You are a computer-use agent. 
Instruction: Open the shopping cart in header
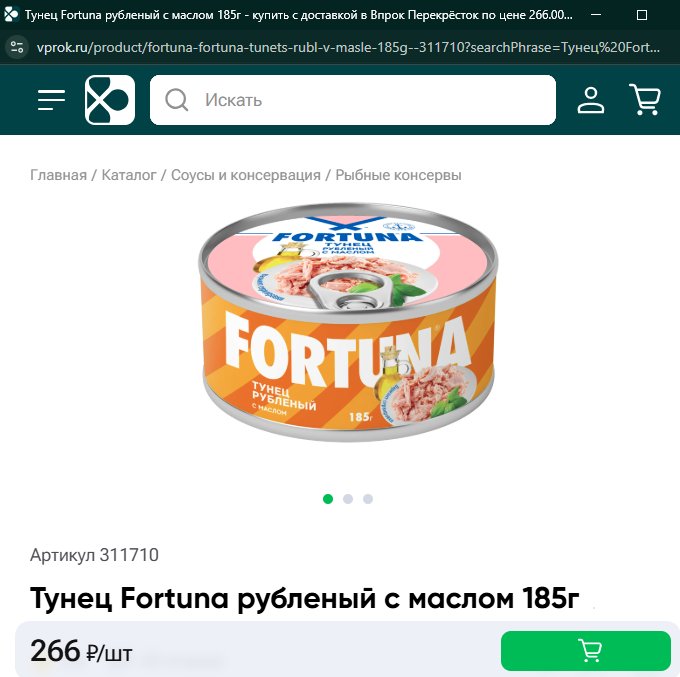[645, 100]
